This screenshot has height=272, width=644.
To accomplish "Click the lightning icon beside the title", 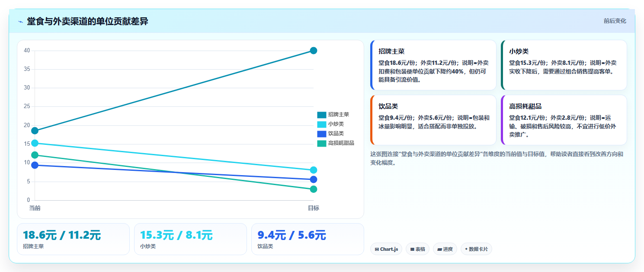I will pos(20,22).
